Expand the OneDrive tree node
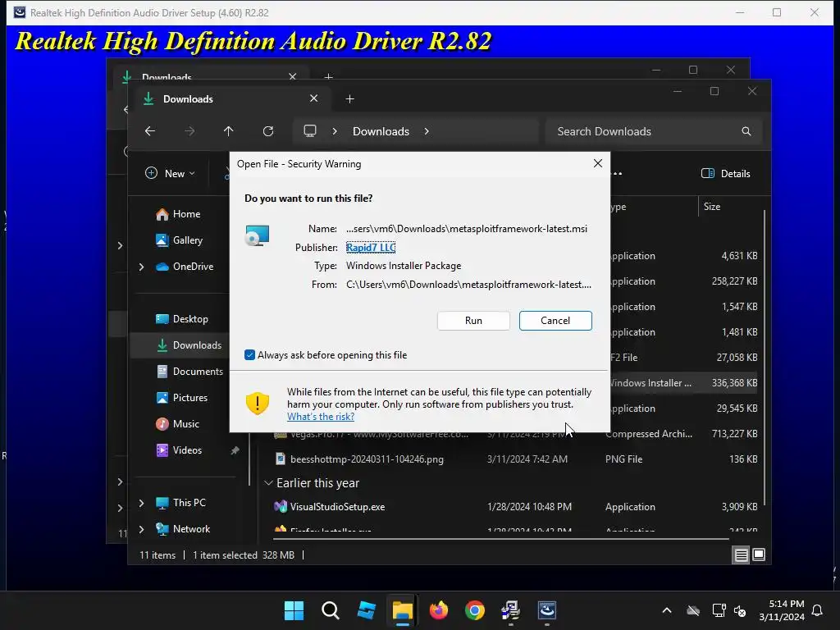This screenshot has width=840, height=630. (x=141, y=267)
